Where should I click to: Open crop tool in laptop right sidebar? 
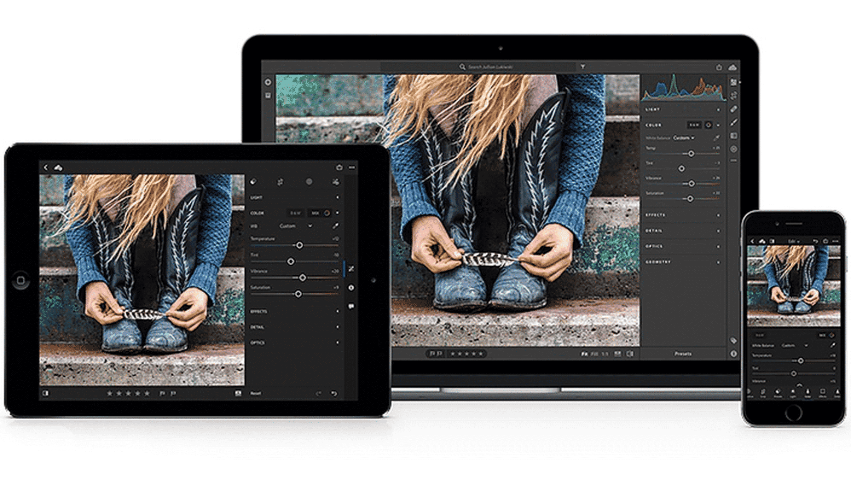coord(734,96)
